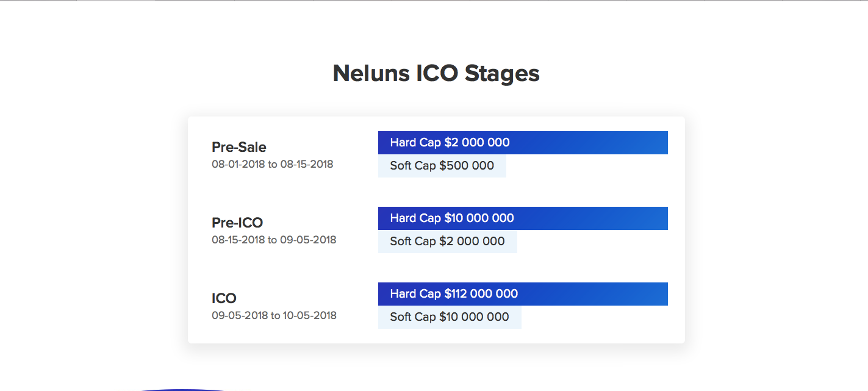The height and width of the screenshot is (391, 868).
Task: Click the Pre-Sale date range 08-01-2018 to 08-15-2018
Action: click(x=273, y=164)
